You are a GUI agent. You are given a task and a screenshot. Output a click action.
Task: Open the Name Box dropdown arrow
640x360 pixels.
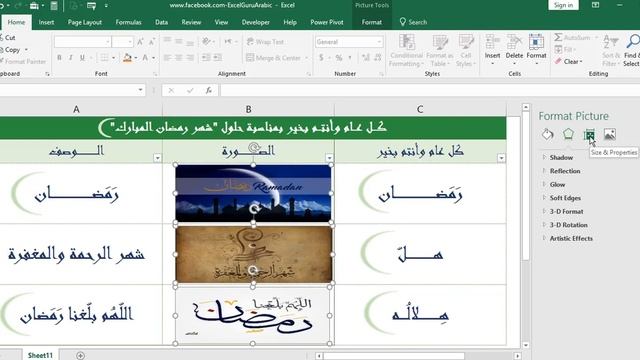[x=140, y=90]
